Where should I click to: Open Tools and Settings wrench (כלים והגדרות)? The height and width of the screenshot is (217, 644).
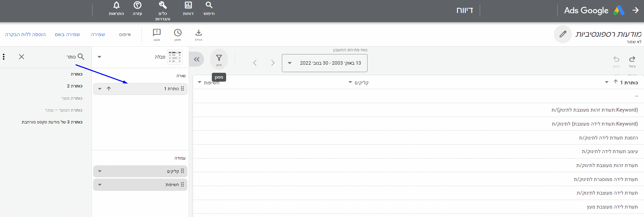pyautogui.click(x=163, y=11)
